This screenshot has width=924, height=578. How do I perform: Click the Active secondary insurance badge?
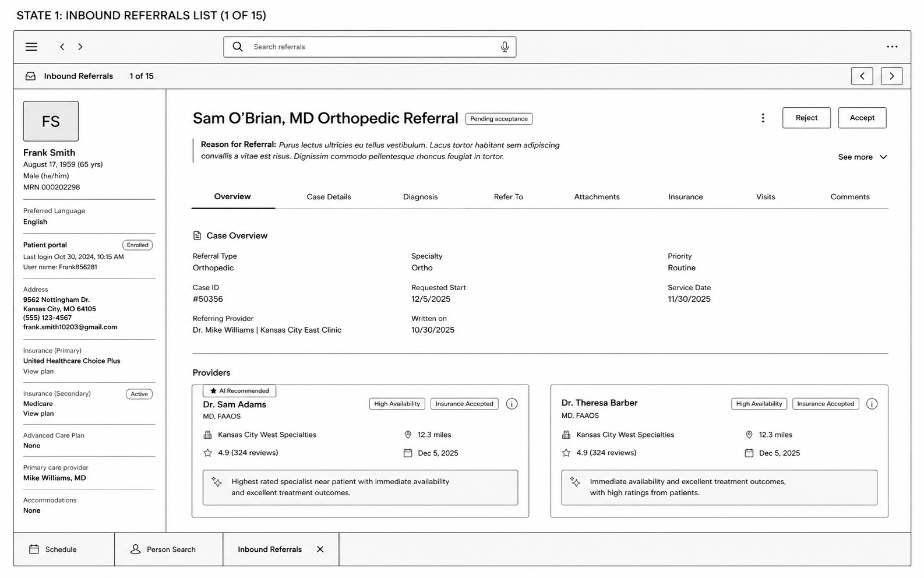click(x=139, y=394)
